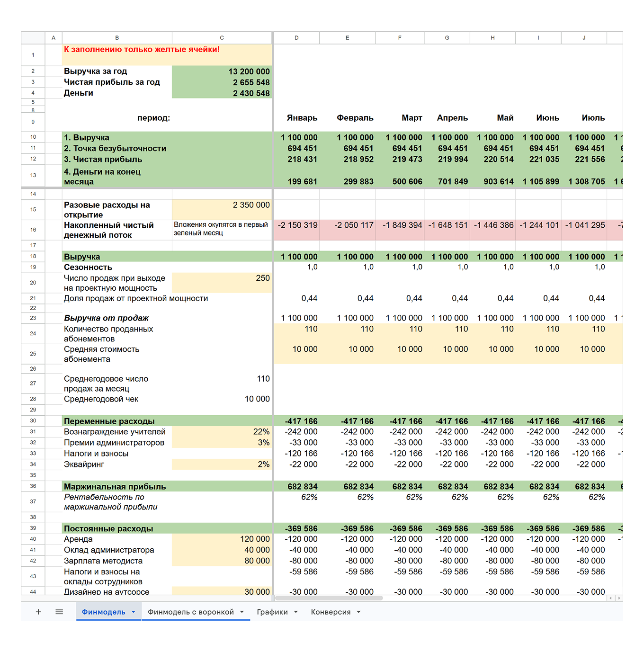Screen dimensions: 644x652
Task: Click the select-all corner box above row 1
Action: point(33,38)
